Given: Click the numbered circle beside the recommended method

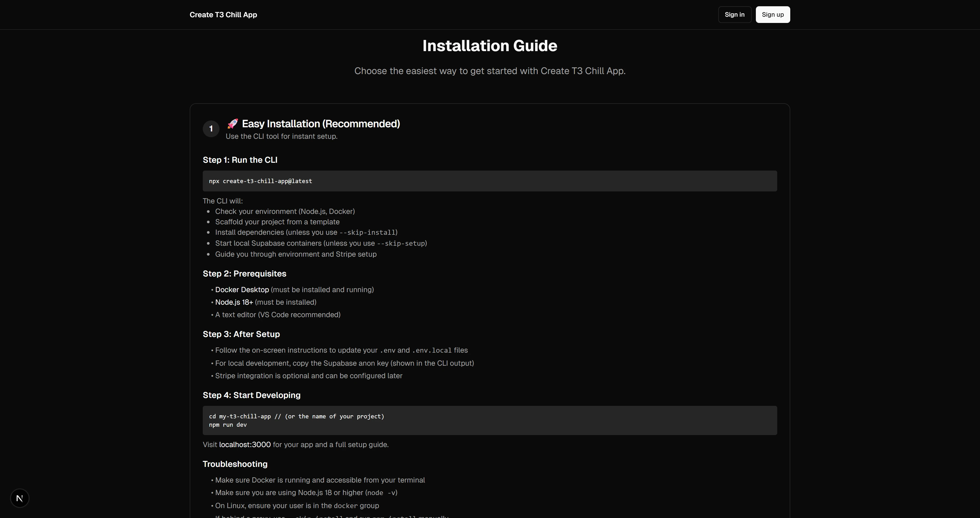Looking at the screenshot, I should pyautogui.click(x=211, y=129).
